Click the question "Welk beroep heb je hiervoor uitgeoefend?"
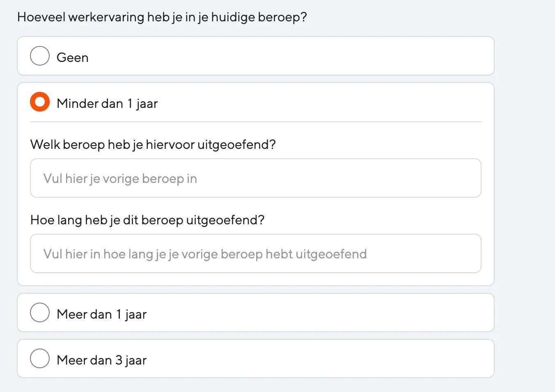Image resolution: width=555 pixels, height=392 pixels. tap(153, 144)
